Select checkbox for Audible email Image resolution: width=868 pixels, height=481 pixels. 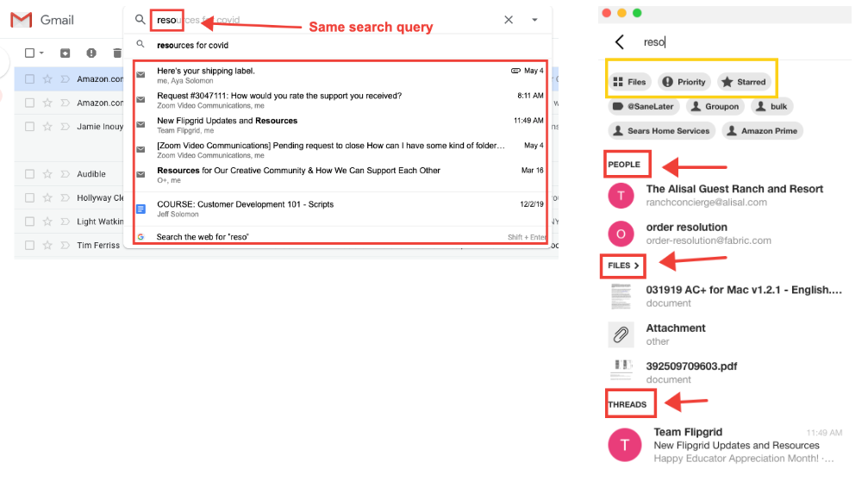[x=30, y=174]
